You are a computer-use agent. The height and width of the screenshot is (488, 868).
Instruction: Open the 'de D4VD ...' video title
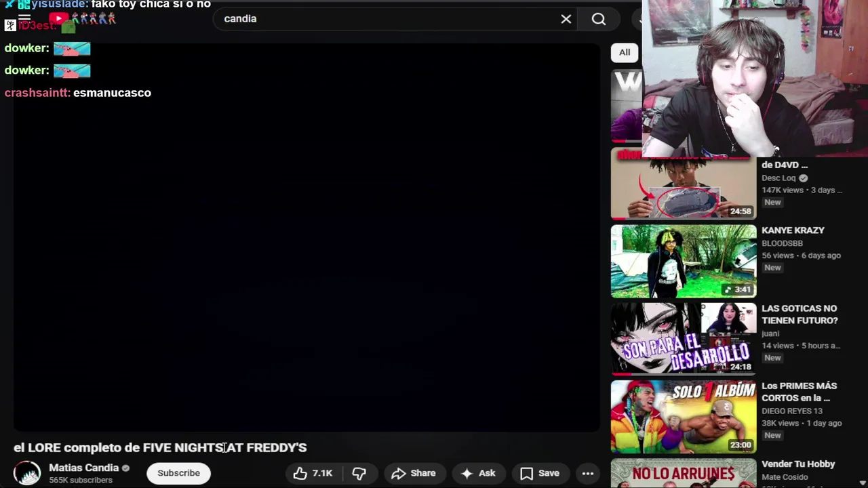click(x=785, y=165)
